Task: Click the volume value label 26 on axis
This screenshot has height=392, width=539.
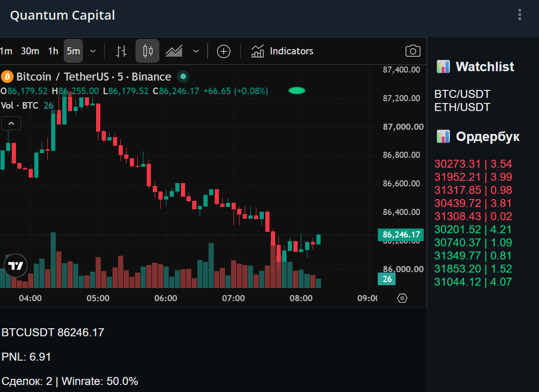Action: point(387,279)
